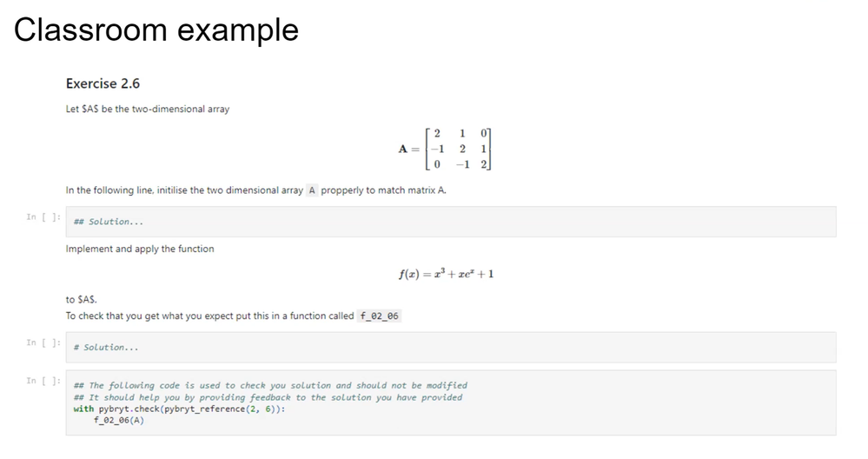Click the 'In [ ]:' prompt of first cell
Screen dimensions: 868x459
[43, 217]
